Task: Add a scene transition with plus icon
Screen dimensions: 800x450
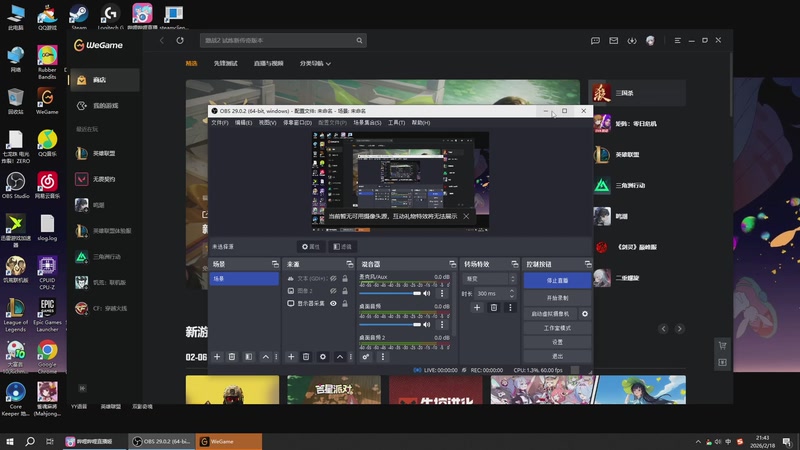Action: click(477, 308)
